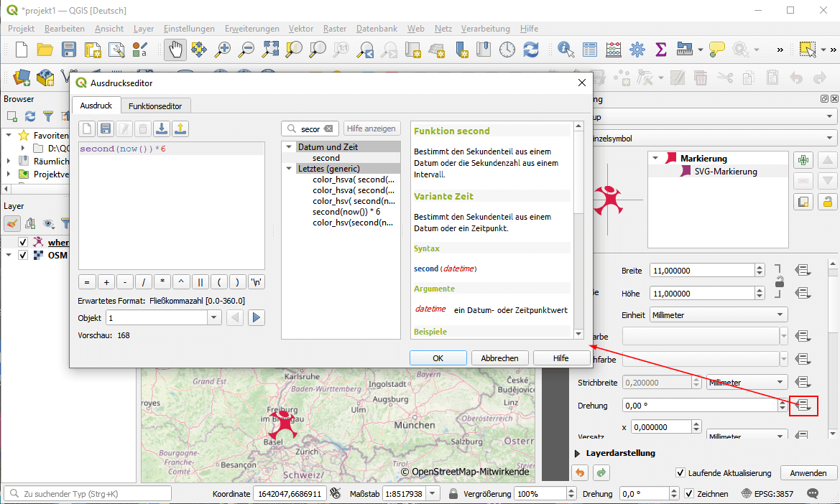This screenshot has height=504, width=840.
Task: Select the Pan Map hand tool
Action: coord(175,50)
